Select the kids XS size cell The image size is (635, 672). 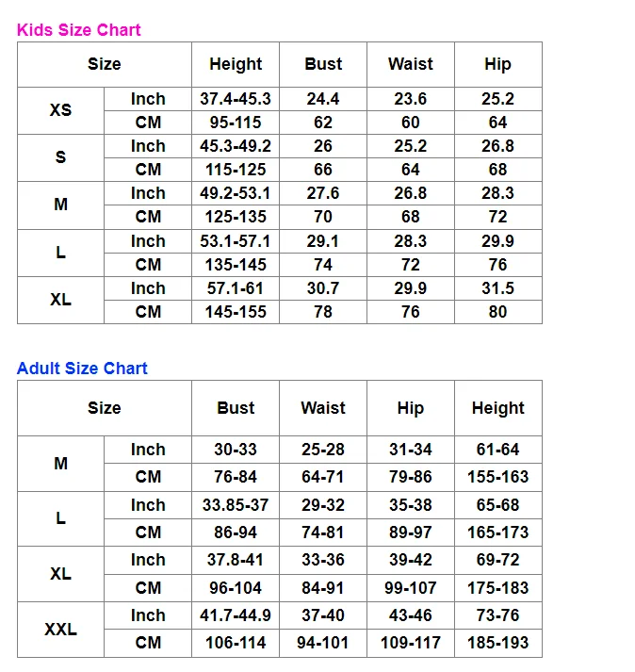click(61, 110)
